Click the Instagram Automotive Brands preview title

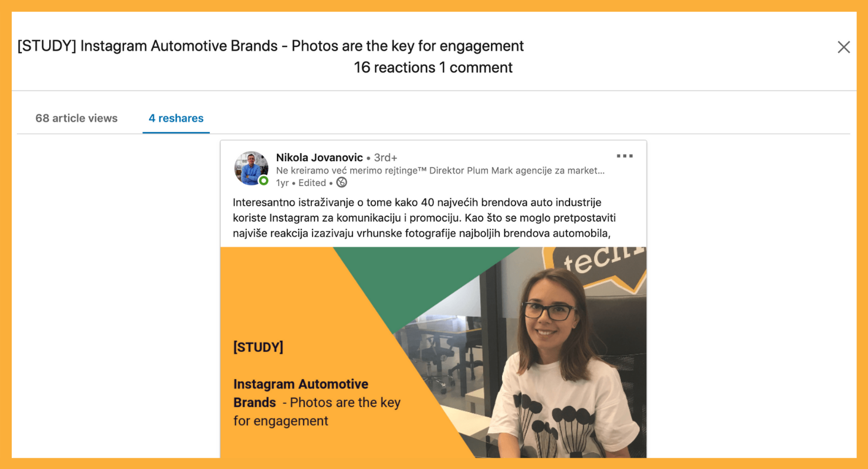click(x=301, y=393)
